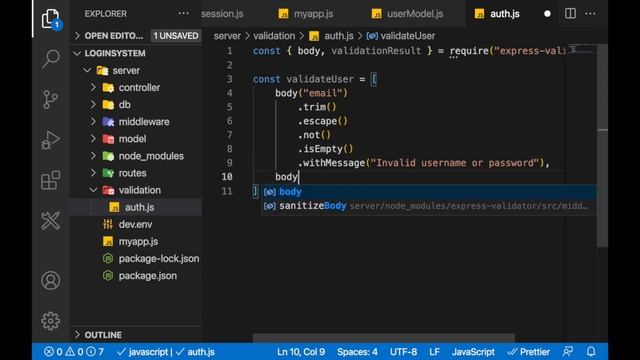Click auth.js in the breadcrumb

coord(331,36)
